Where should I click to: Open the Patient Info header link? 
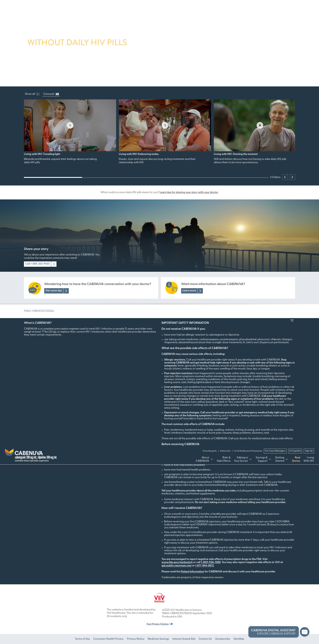pyautogui.click(x=225, y=451)
